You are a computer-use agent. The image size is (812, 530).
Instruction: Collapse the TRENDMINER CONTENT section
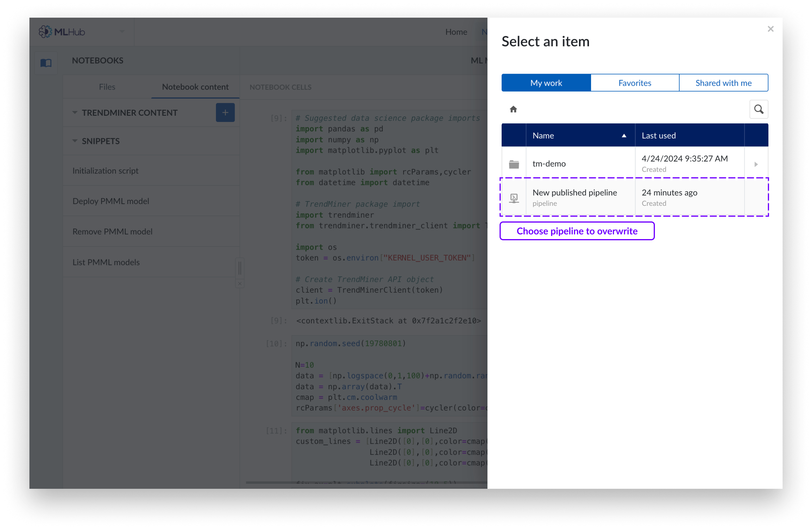75,112
